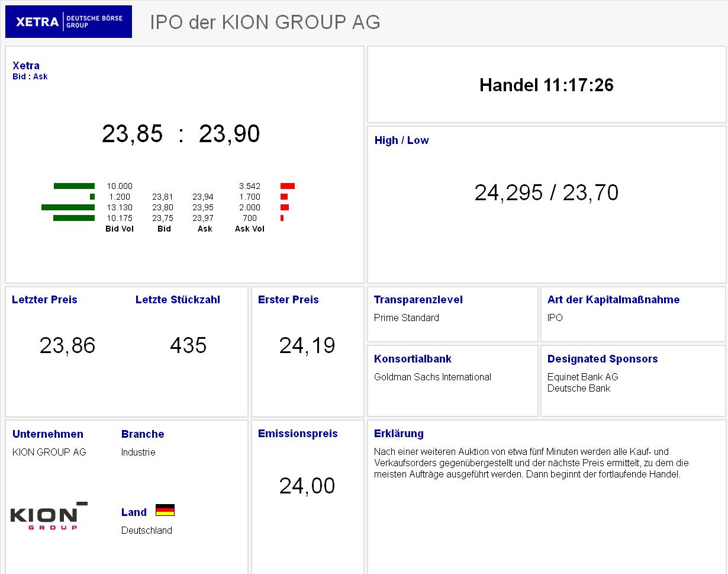
Task: Click the German flag next to Land
Action: pos(166,509)
